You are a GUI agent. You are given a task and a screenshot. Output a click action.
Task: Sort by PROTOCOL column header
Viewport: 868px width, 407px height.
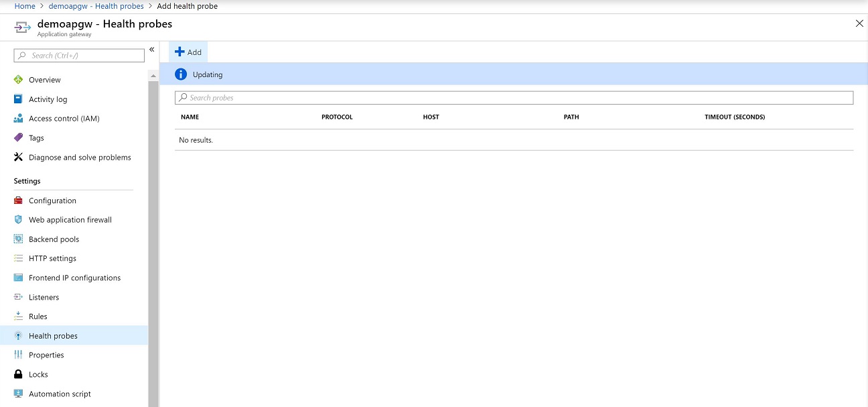coord(337,117)
